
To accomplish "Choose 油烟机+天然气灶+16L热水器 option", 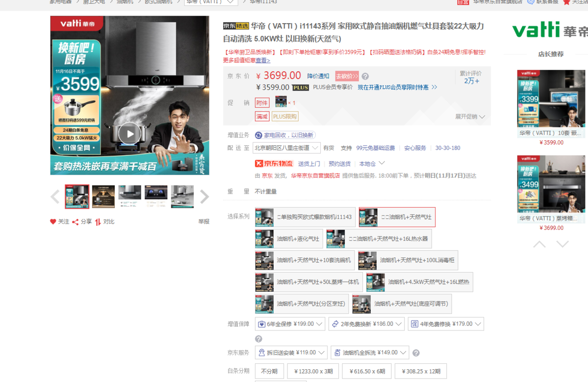I will [x=379, y=239].
